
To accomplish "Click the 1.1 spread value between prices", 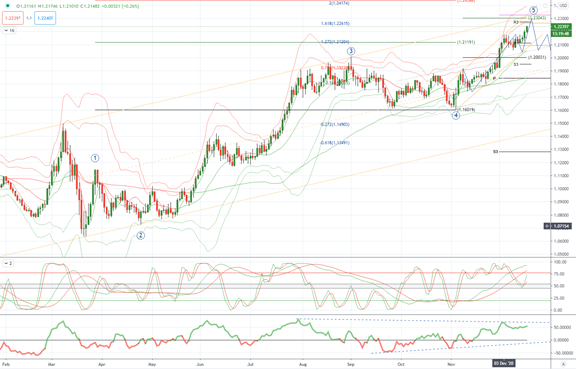I will (x=29, y=18).
